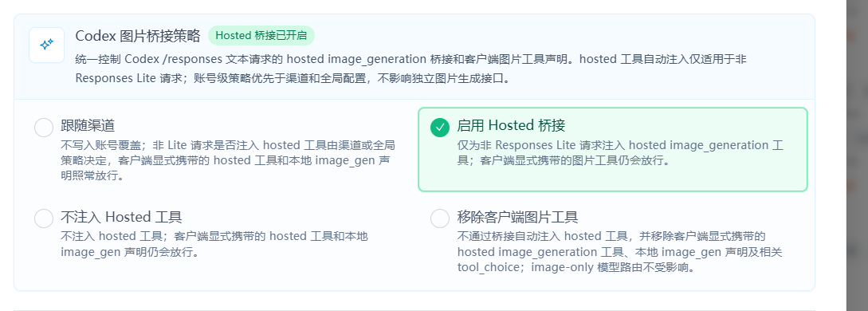This screenshot has height=311, width=868.
Task: Click the description text under 跟随渠道
Action: (228, 160)
